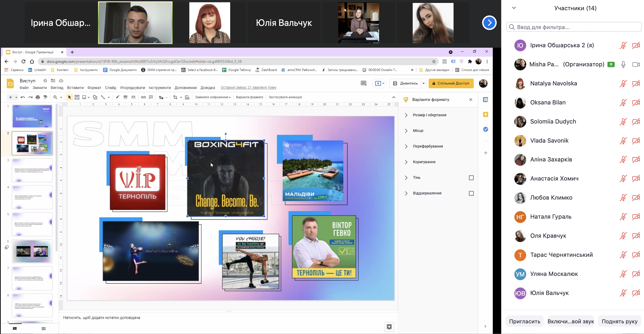Bookmark page with star in address bar
This screenshot has width=644, height=334.
point(434,62)
